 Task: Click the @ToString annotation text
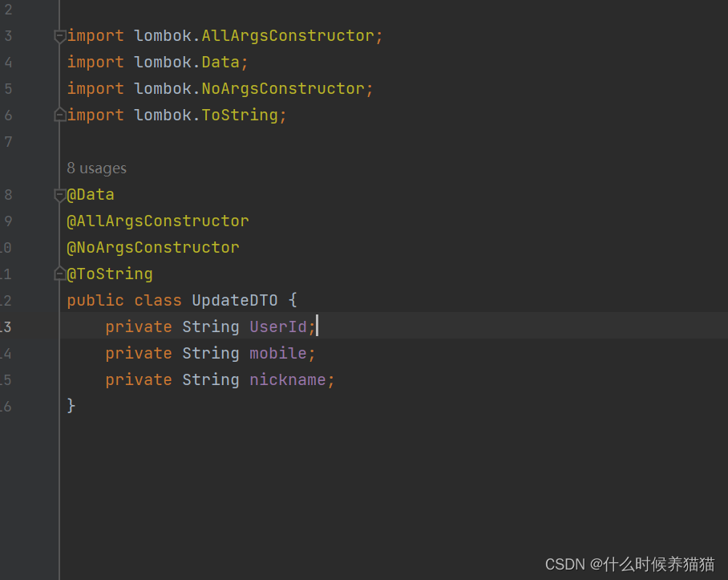click(110, 274)
